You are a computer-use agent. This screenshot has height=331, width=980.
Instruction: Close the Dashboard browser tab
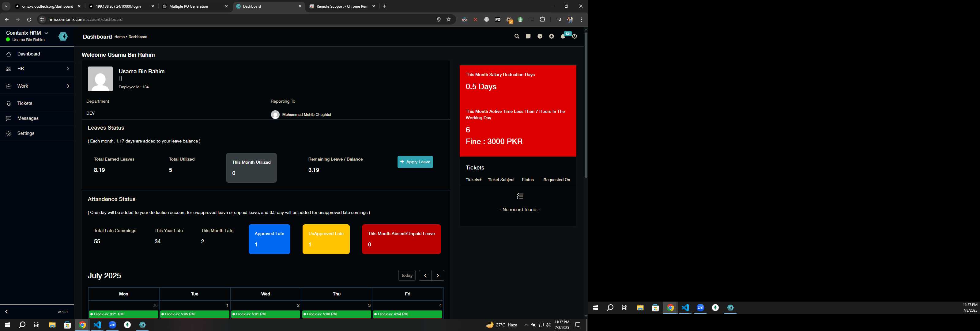(x=300, y=6)
